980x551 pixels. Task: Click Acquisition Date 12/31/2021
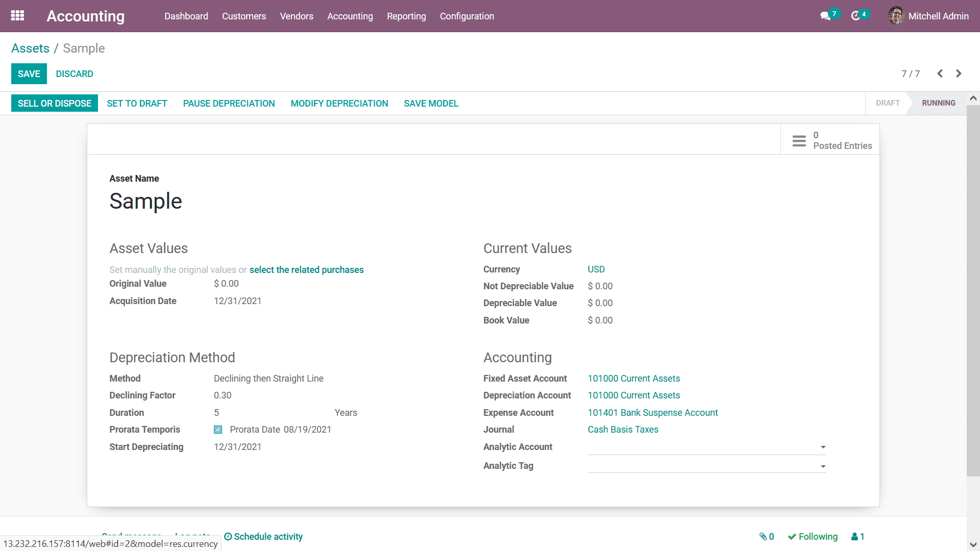[x=237, y=300]
